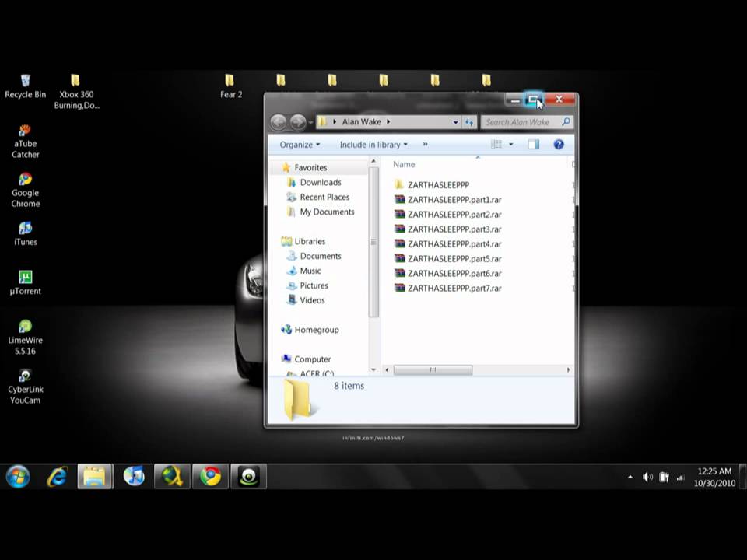Launch CyberLink YouCam desktop icon

click(x=25, y=387)
